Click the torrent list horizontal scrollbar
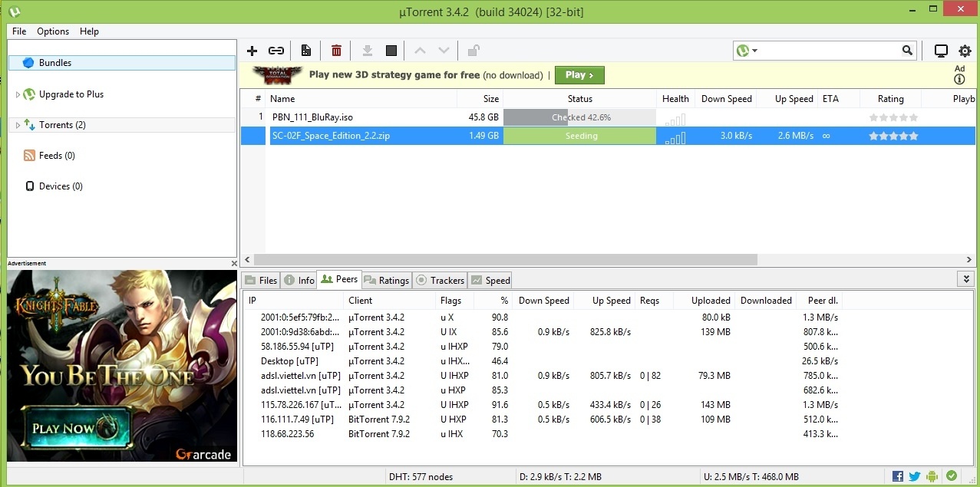This screenshot has height=487, width=980. point(506,260)
